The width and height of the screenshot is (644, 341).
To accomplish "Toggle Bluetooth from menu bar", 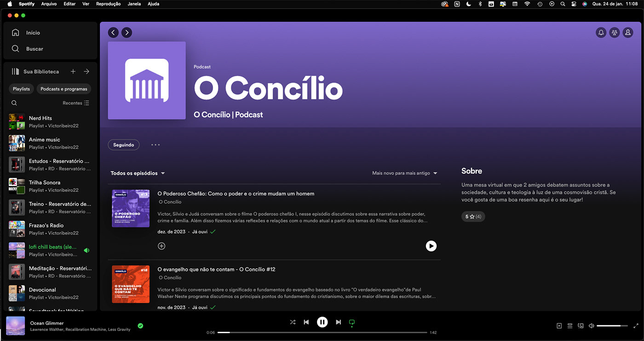I will click(x=480, y=4).
